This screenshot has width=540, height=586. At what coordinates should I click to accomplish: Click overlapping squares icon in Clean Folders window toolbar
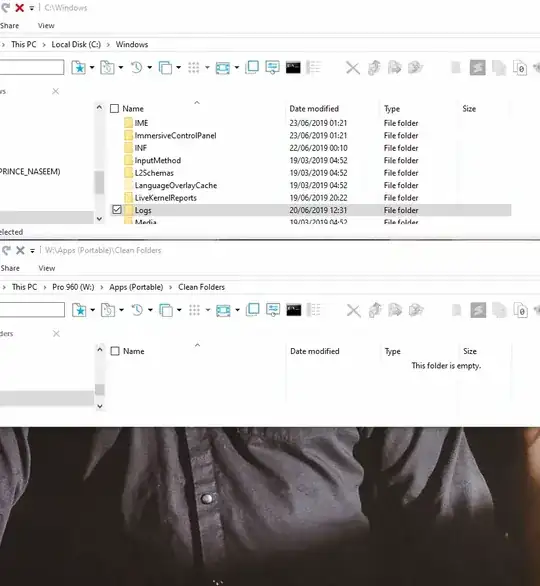point(253,310)
